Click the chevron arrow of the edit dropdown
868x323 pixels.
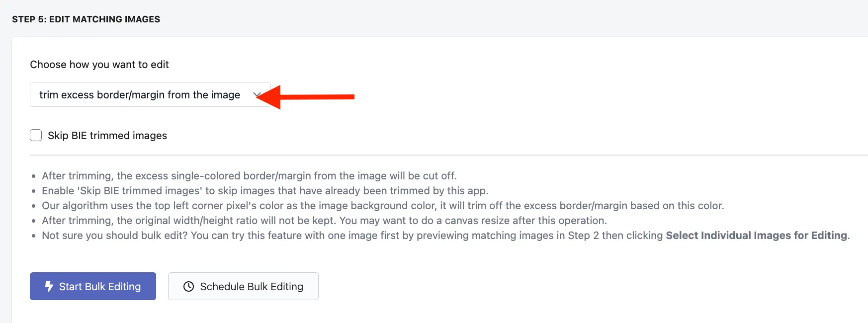(257, 94)
